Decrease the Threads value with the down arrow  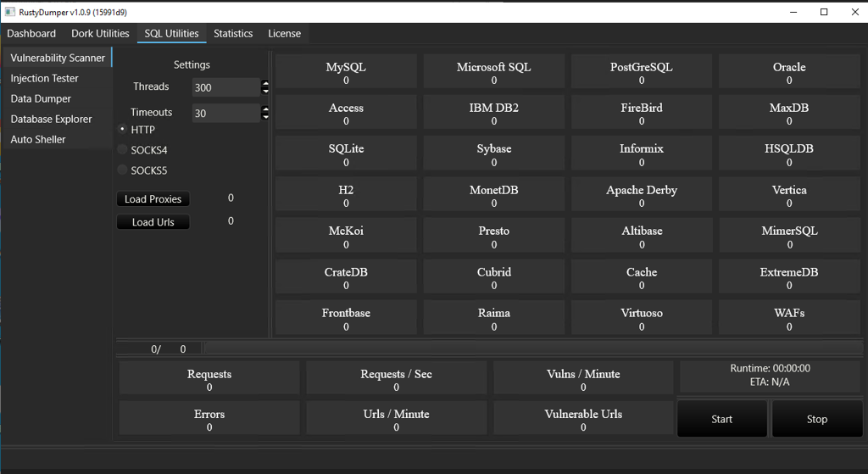(x=265, y=91)
